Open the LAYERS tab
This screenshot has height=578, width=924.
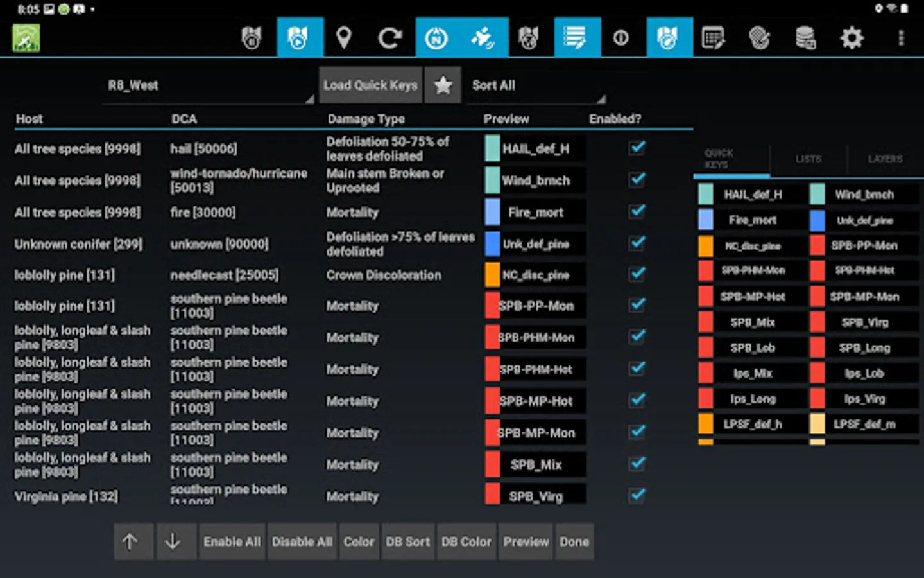885,159
